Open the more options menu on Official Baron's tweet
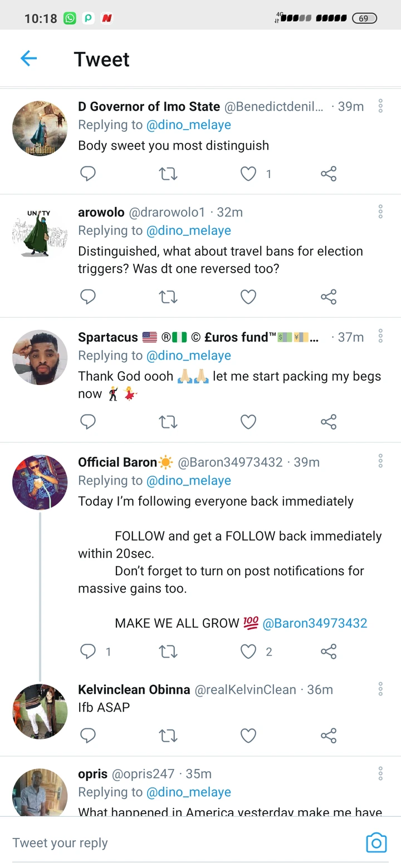401x868 pixels. click(x=380, y=461)
